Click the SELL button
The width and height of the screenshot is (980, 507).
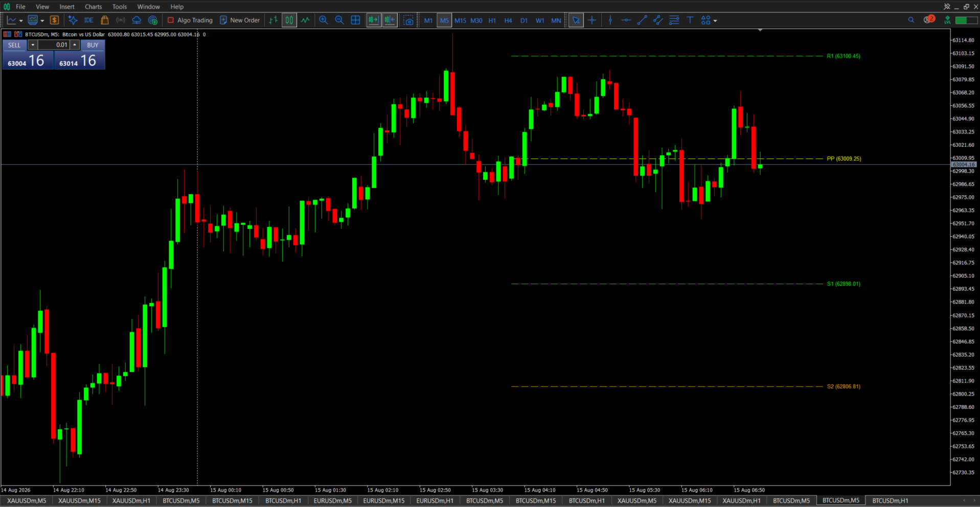pos(14,45)
